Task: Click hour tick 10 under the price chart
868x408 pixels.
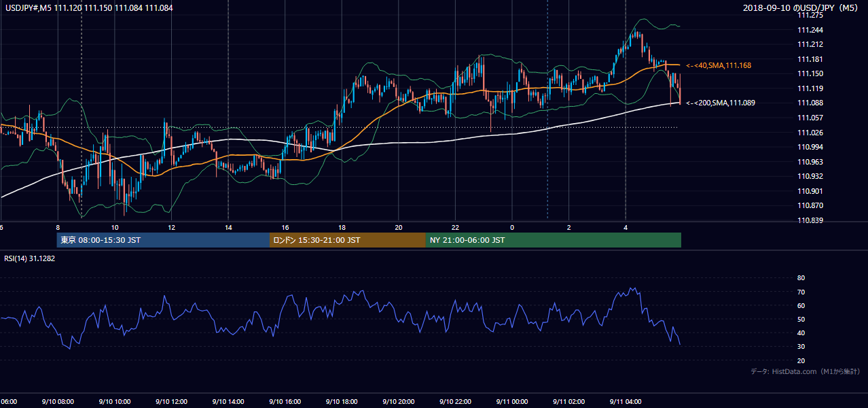Action: coord(115,228)
